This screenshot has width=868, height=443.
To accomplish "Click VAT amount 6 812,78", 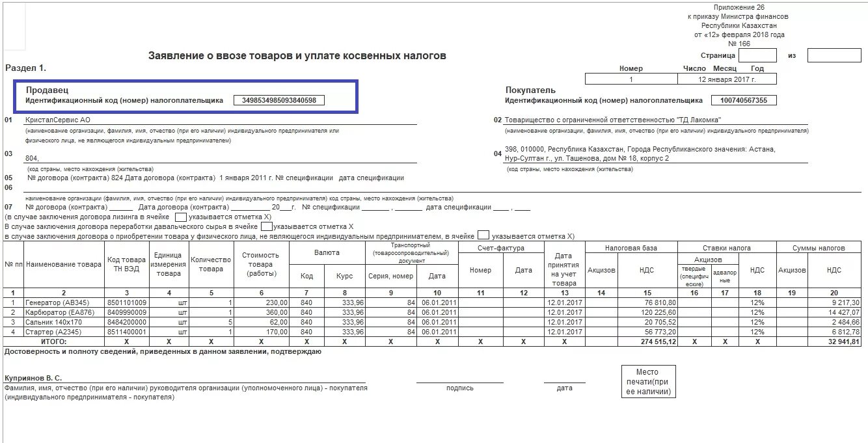I will [846, 332].
